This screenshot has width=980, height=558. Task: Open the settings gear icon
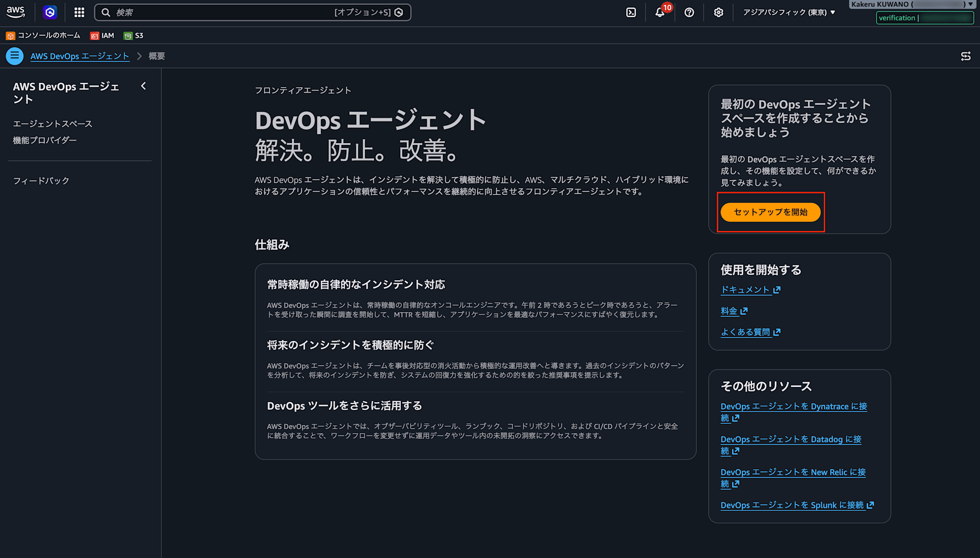[718, 12]
